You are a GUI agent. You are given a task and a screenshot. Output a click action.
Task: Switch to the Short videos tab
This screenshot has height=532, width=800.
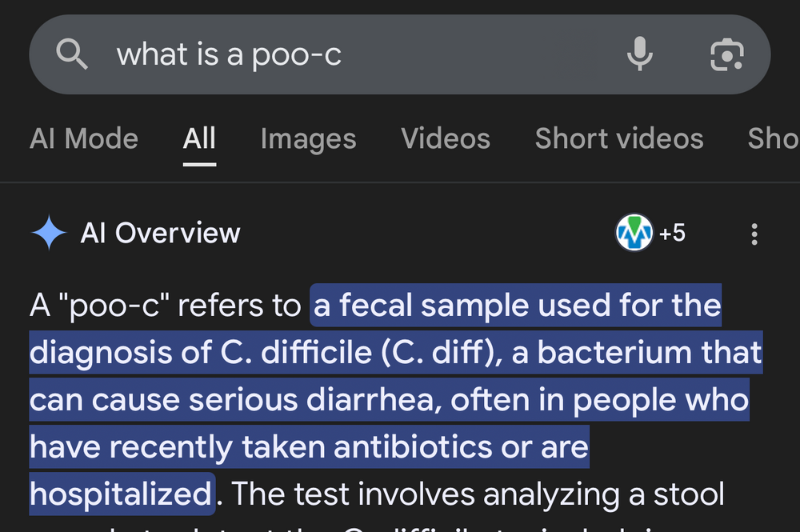pos(619,138)
